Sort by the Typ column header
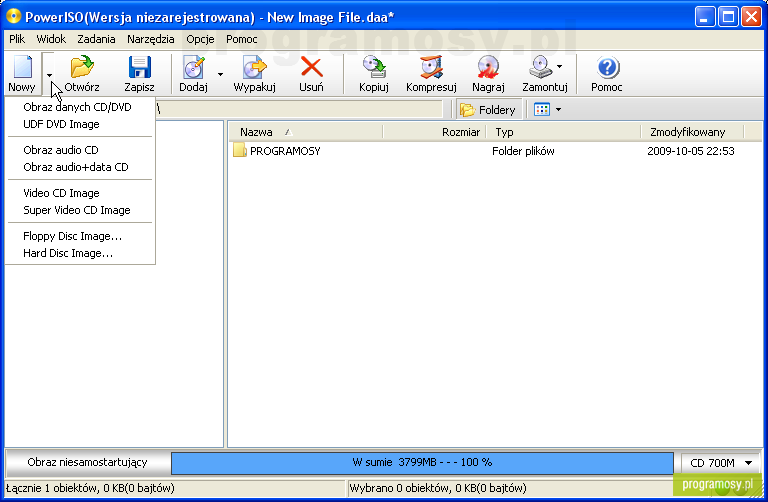The image size is (768, 502). click(564, 132)
